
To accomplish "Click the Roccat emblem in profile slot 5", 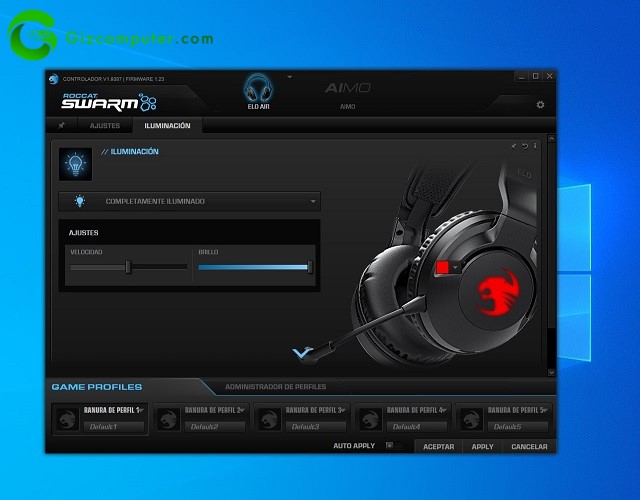I will click(x=471, y=419).
